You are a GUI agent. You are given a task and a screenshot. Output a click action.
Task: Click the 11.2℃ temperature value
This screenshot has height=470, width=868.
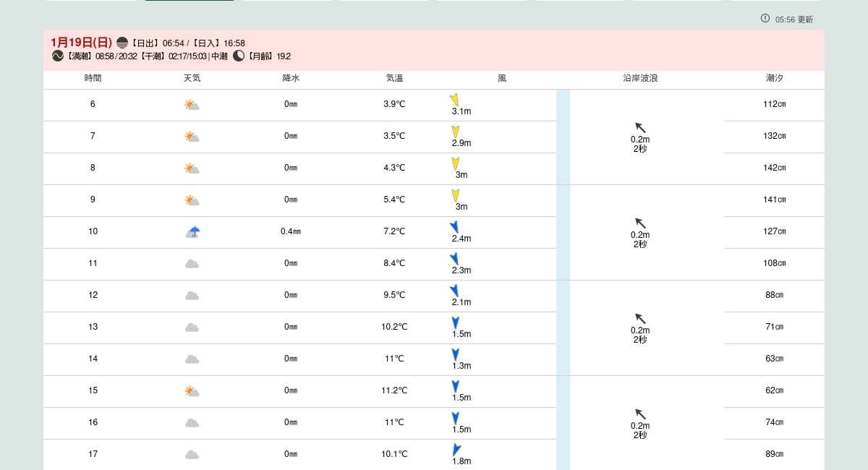coord(394,390)
